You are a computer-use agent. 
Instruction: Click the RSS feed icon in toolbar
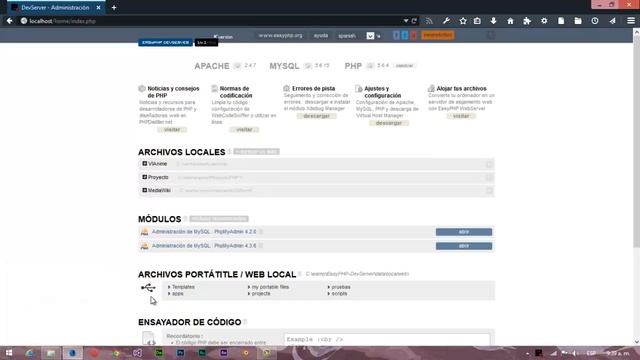pyautogui.click(x=429, y=21)
